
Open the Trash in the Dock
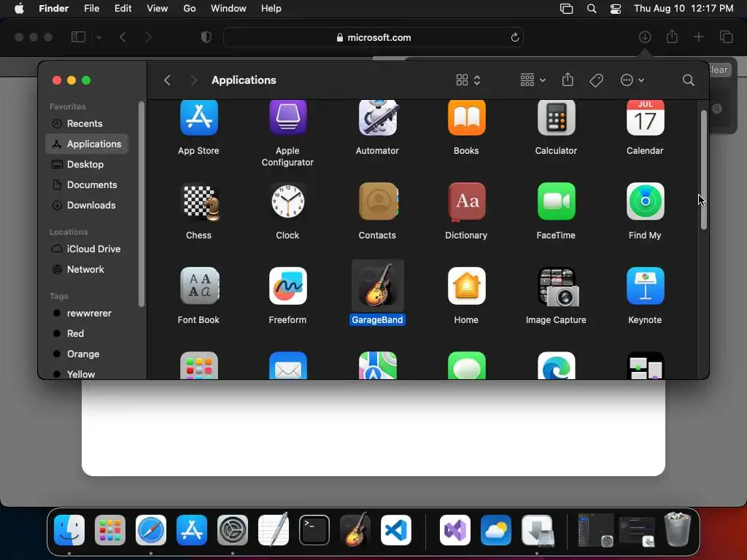click(678, 529)
